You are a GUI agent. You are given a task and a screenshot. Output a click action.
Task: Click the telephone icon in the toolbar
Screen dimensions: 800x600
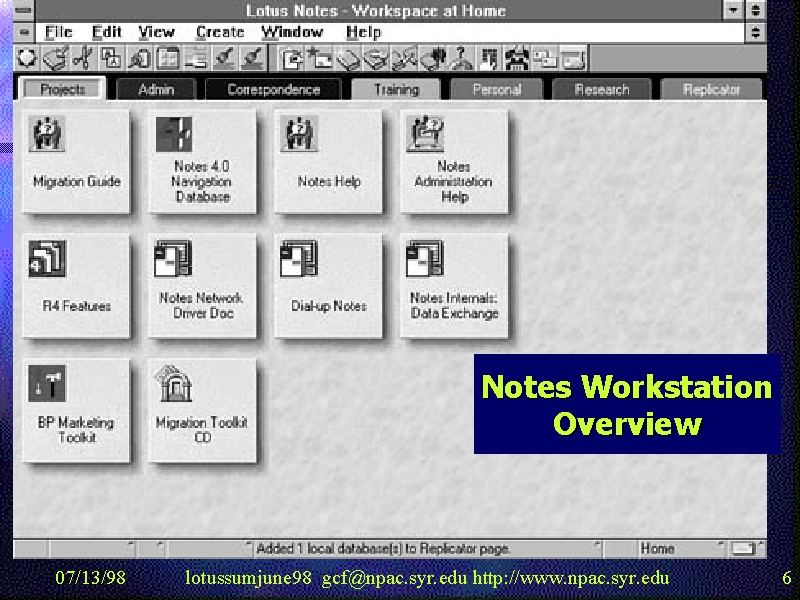pos(517,58)
